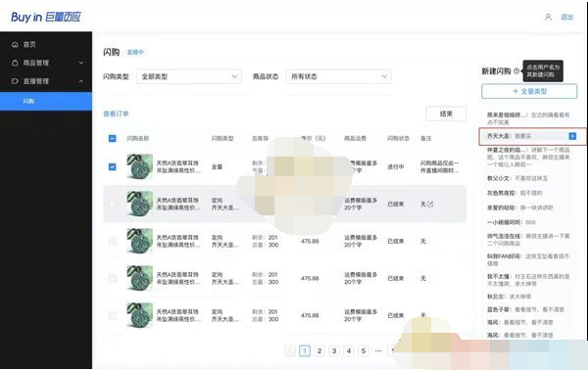Click the jade thumbnail in the highlighted row
Image resolution: width=588 pixels, height=370 pixels.
tap(139, 204)
